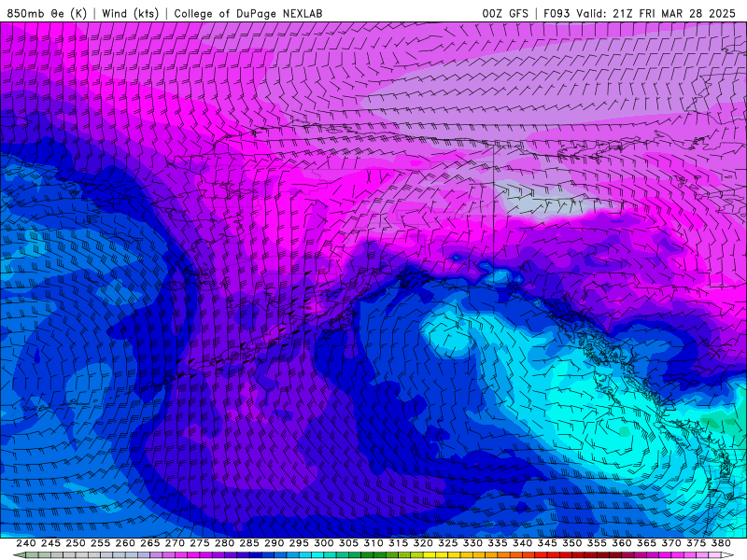Click the 290 legend number

(x=274, y=543)
